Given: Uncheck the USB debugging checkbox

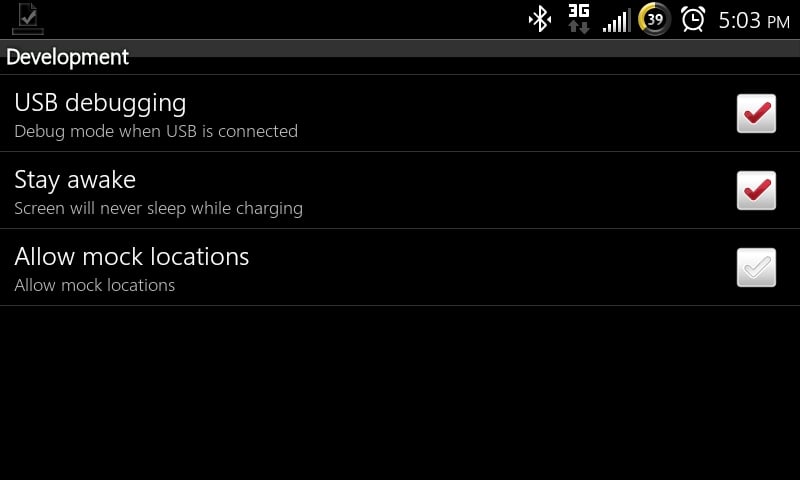Looking at the screenshot, I should click(756, 113).
